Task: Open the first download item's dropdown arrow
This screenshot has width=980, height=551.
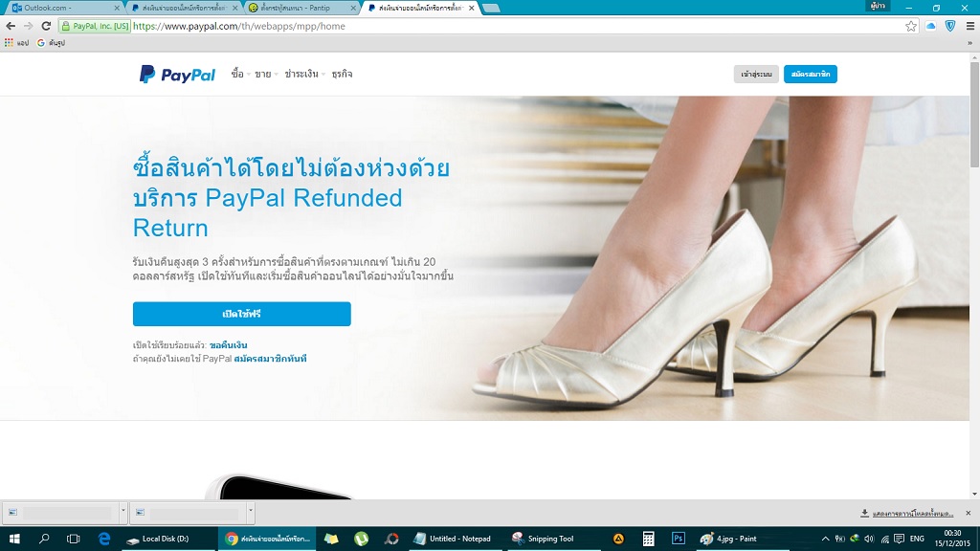Action: point(123,511)
